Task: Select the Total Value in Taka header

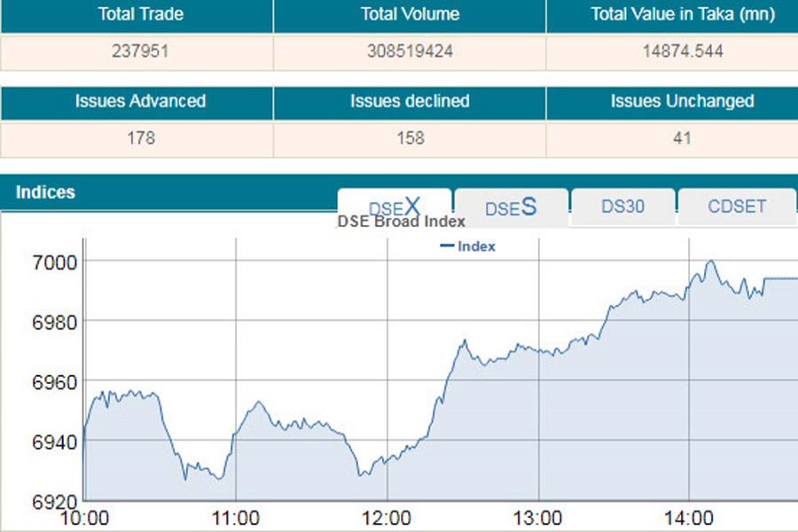Action: point(682,15)
